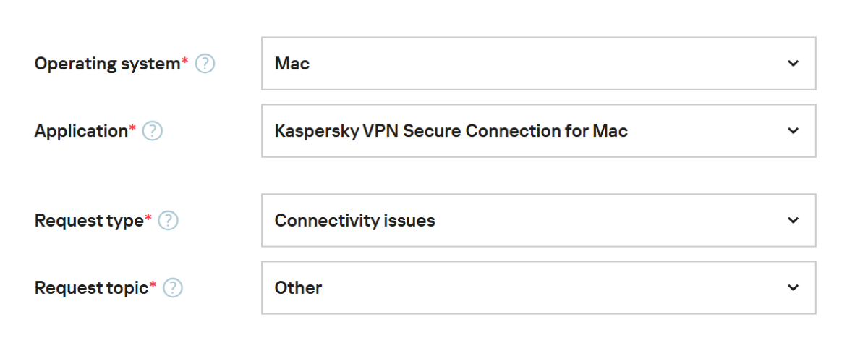Click the chevron arrow in the Other dropdown

(x=793, y=288)
